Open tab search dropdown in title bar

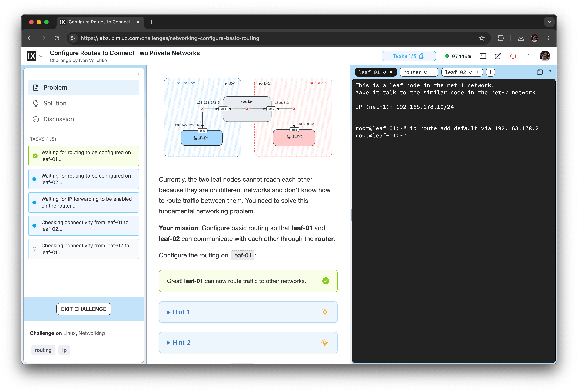pyautogui.click(x=549, y=22)
